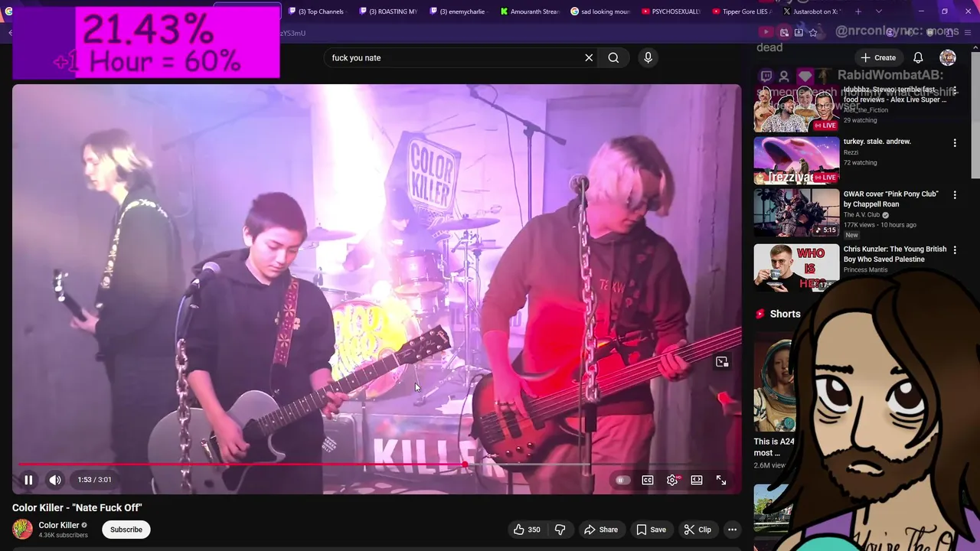Click the magnifying glass search button
The width and height of the screenshot is (980, 551).
(613, 57)
